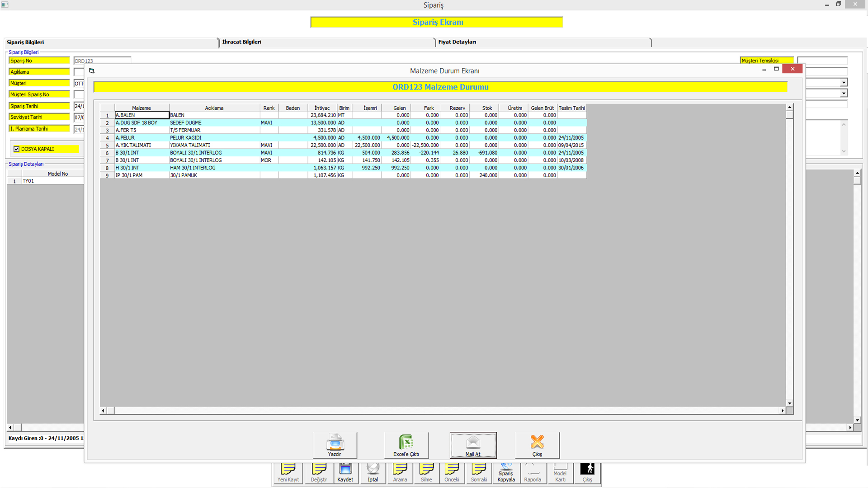Screen dimensions: 868x488
Task: Toggle the DOSYA KAPALI checkbox
Action: pos(17,149)
